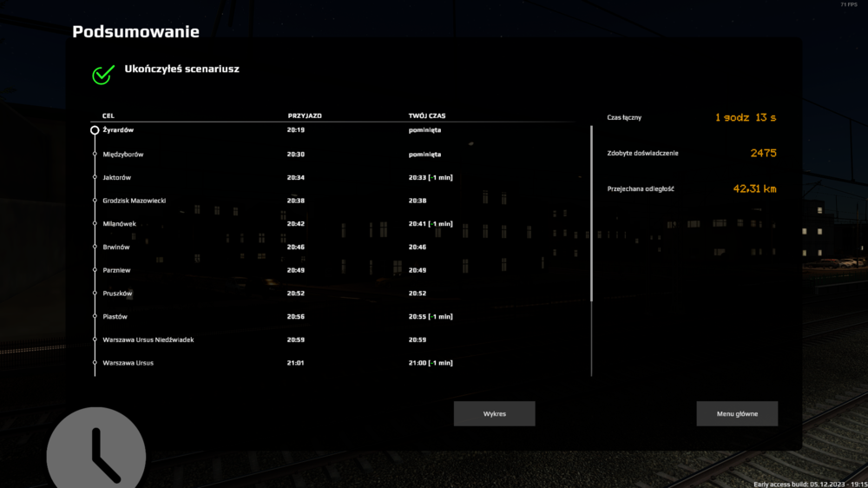868x488 pixels.
Task: Click the TWÓJ CZAS column header
Action: (427, 115)
